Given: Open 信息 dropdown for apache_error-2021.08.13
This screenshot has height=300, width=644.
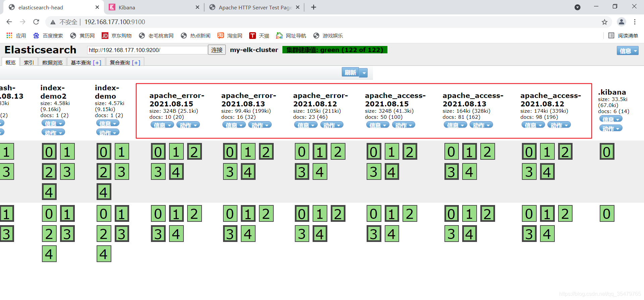Looking at the screenshot, I should (x=234, y=125).
